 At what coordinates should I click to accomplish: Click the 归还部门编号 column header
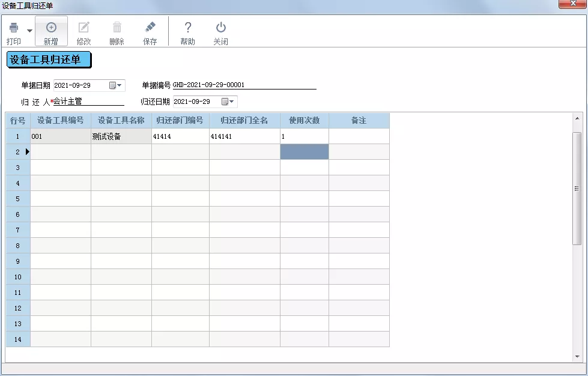click(180, 120)
